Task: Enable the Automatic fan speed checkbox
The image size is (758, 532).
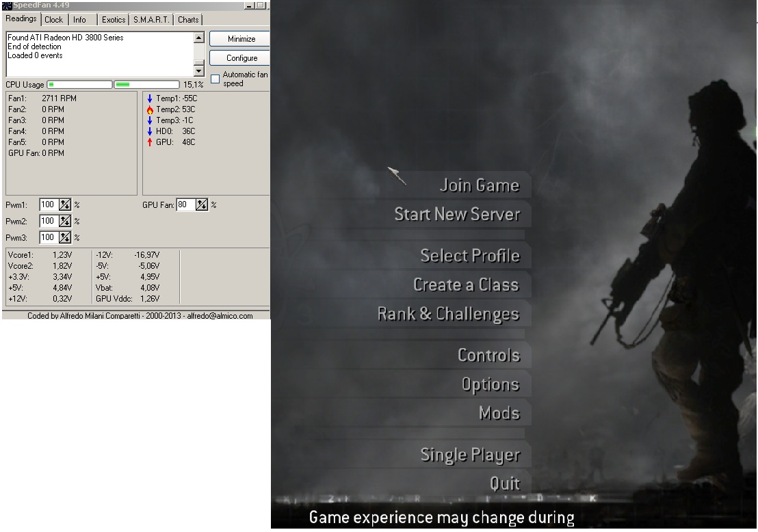Action: (x=215, y=79)
